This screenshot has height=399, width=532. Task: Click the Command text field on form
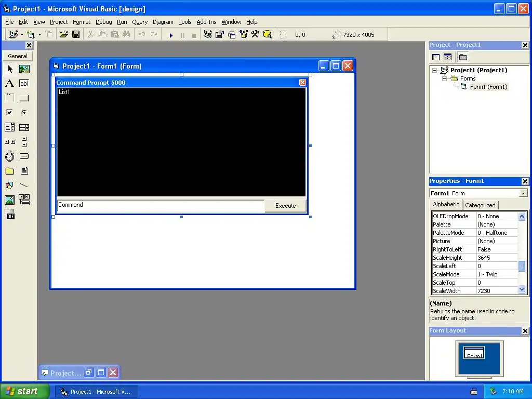click(x=161, y=206)
